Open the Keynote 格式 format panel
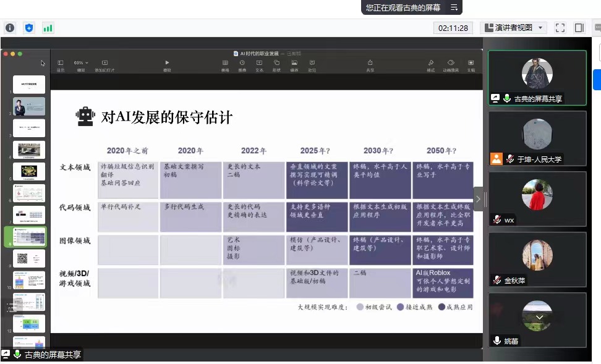Image resolution: width=601 pixels, height=364 pixels. pyautogui.click(x=430, y=62)
